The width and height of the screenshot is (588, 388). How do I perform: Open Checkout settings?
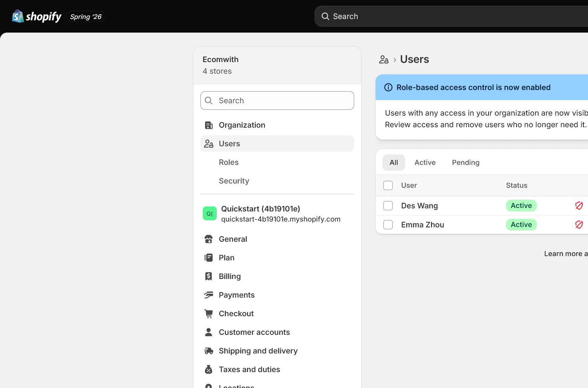tap(277, 314)
